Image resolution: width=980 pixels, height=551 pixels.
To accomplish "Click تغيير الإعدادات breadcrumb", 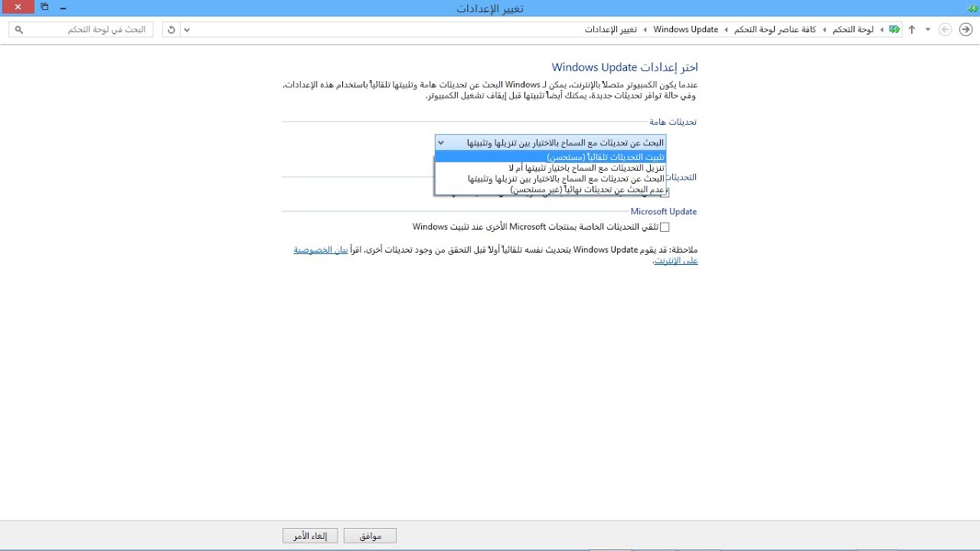I will [x=611, y=29].
